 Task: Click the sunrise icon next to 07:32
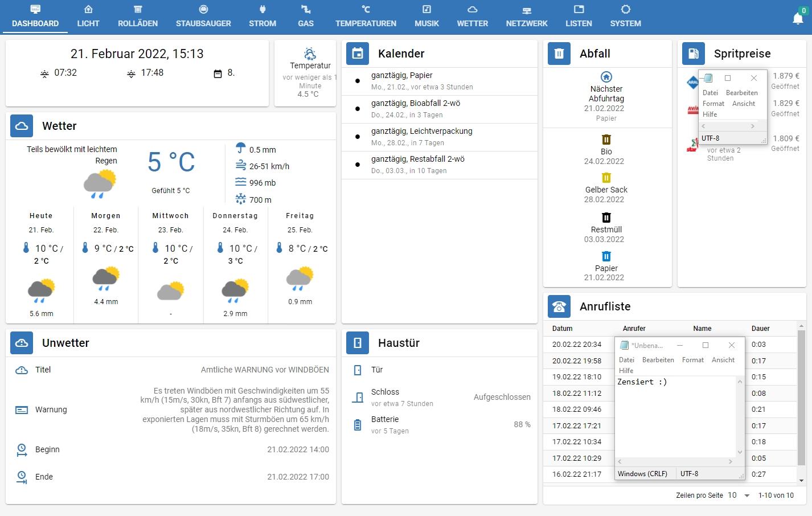coord(44,74)
